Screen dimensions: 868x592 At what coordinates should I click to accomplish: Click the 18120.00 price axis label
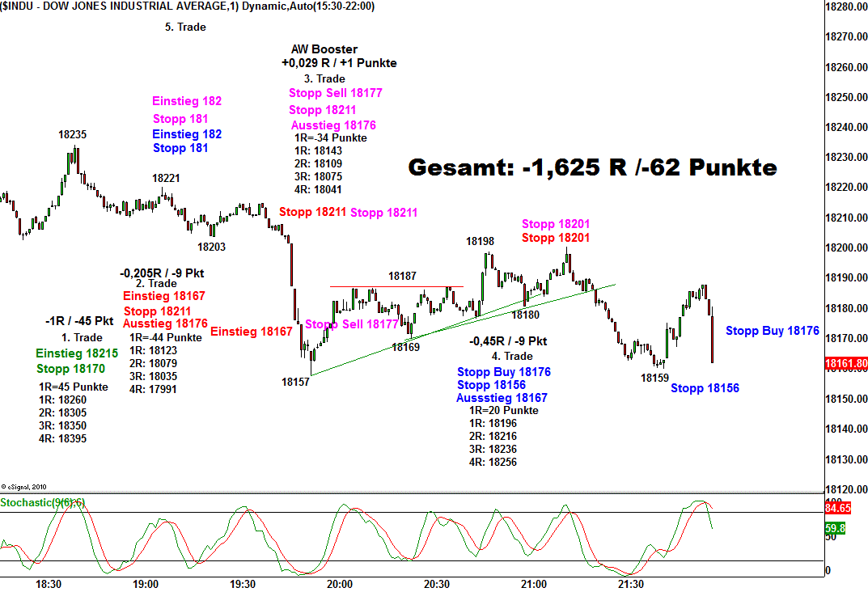point(845,489)
